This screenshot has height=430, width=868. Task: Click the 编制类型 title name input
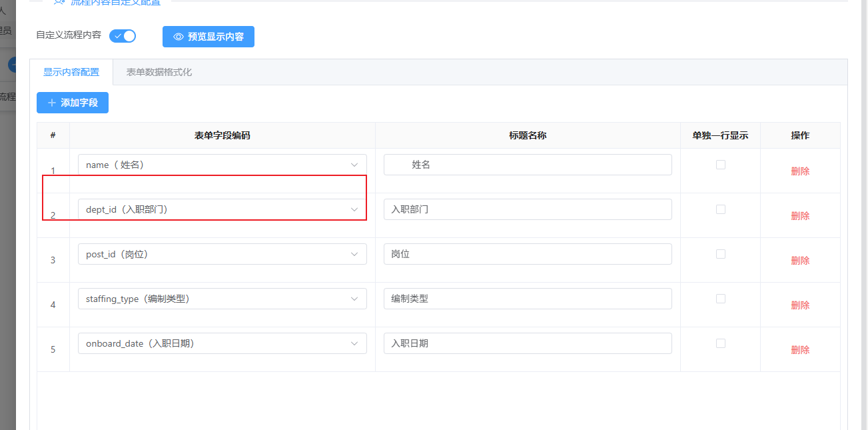(528, 299)
